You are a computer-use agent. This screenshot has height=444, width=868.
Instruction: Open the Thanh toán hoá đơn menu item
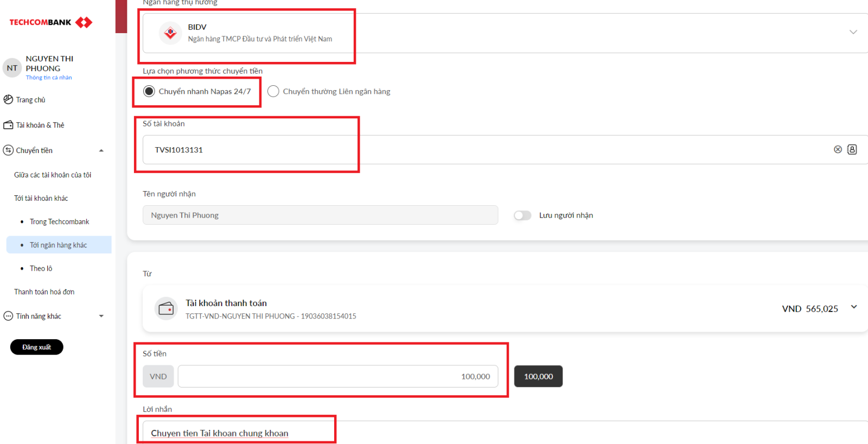44,292
